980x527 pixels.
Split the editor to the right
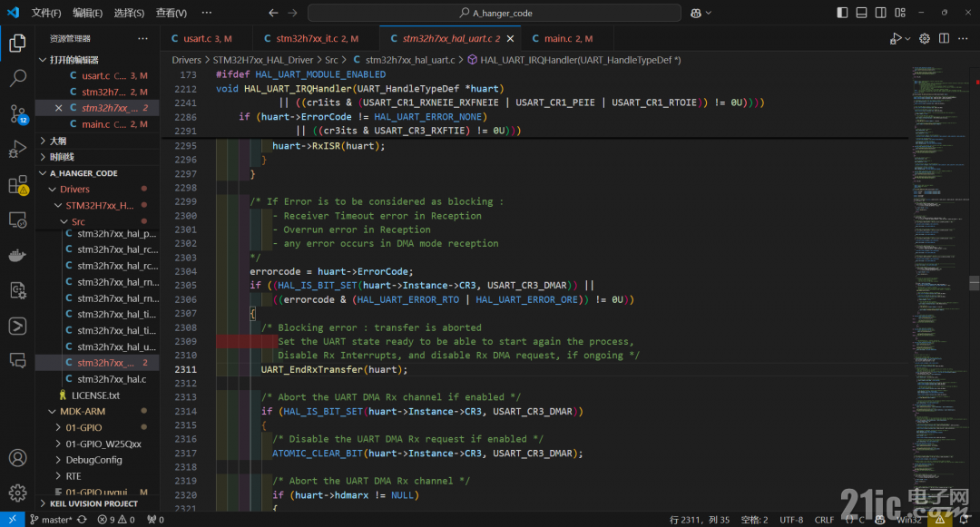click(944, 39)
